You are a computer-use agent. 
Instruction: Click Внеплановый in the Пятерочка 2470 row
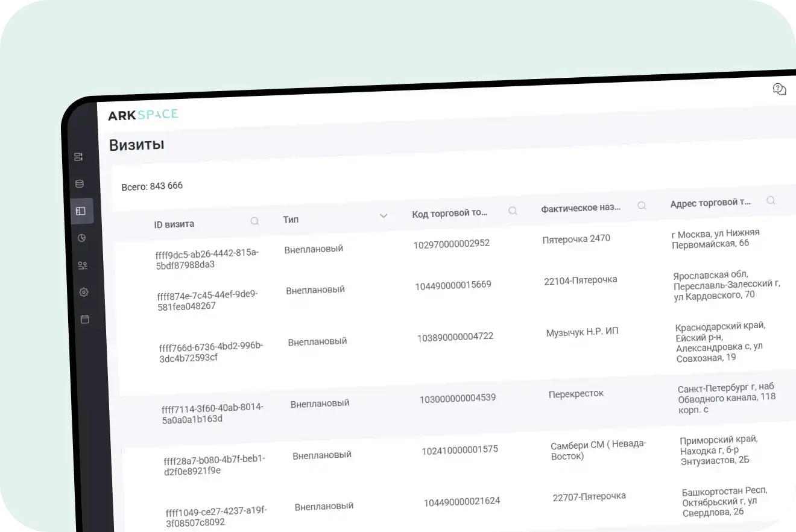pyautogui.click(x=314, y=249)
